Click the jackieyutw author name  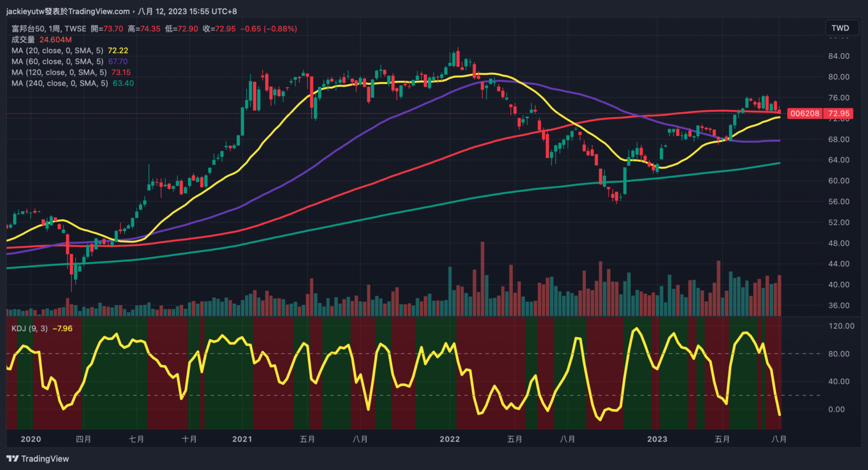pos(25,11)
